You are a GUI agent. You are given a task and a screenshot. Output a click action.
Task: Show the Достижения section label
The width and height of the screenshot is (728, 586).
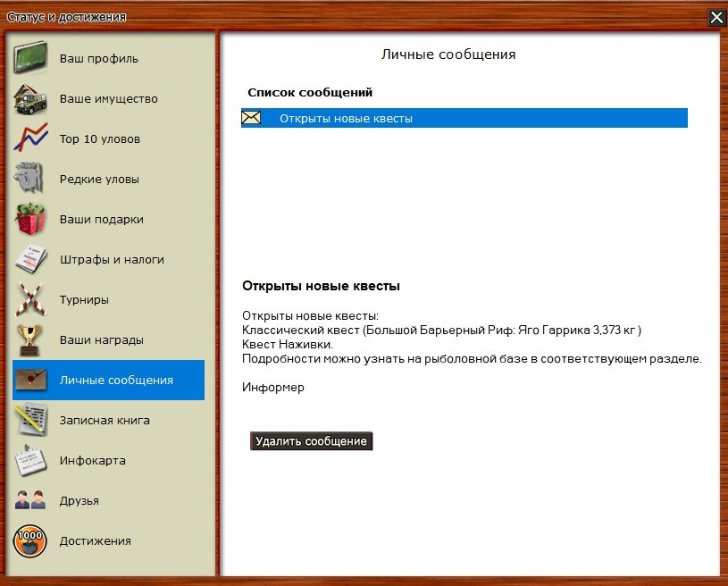pos(96,541)
